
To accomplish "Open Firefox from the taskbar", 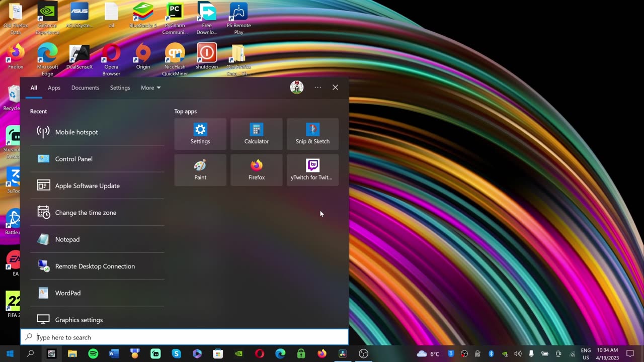I will tap(322, 354).
